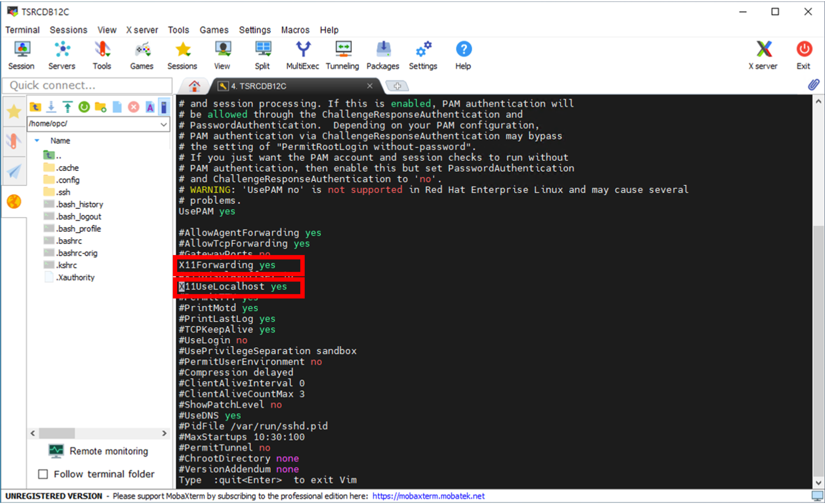The height and width of the screenshot is (504, 825).
Task: Open the Session toolbar button
Action: pos(22,55)
